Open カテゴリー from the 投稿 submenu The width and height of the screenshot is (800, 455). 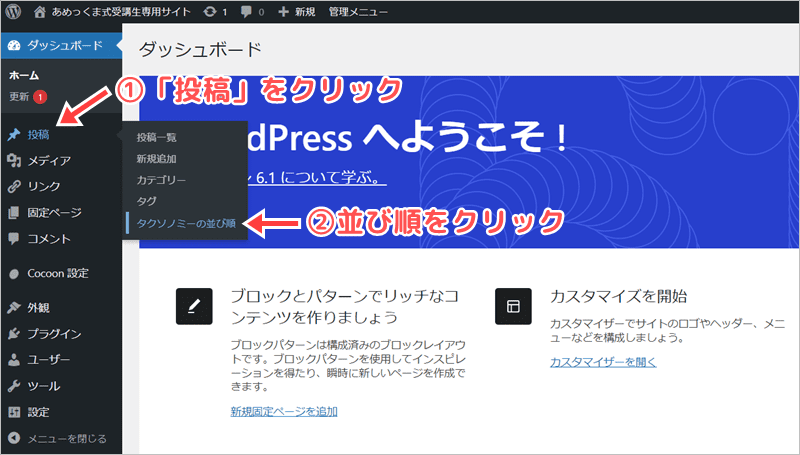[161, 180]
